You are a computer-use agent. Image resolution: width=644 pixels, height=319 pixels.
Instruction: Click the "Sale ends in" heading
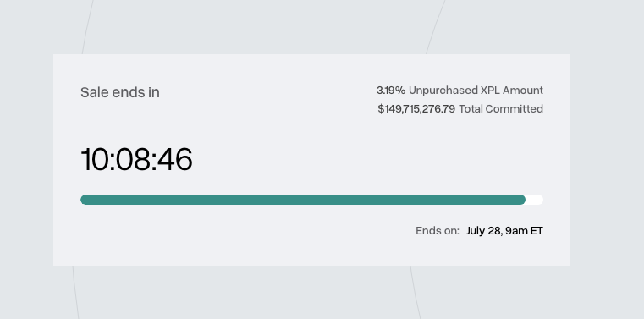coord(120,92)
